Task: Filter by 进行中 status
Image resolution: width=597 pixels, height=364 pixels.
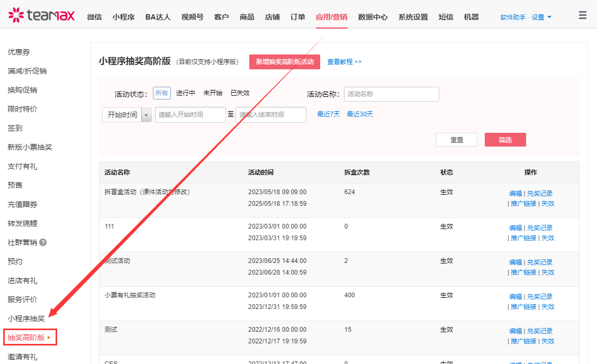Action: tap(186, 93)
